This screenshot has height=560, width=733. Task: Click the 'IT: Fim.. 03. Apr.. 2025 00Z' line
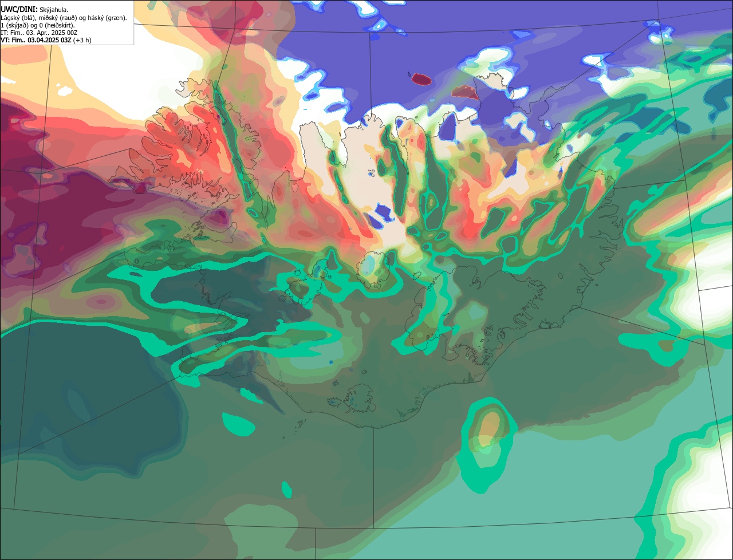pos(39,33)
